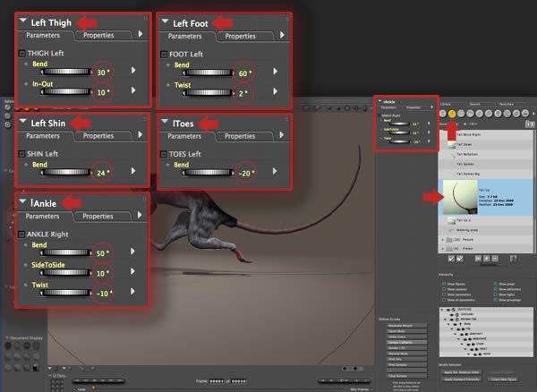Viewport: 537px width, 392px height.
Task: Click the Material Mods Python script button
Action: tap(407, 354)
